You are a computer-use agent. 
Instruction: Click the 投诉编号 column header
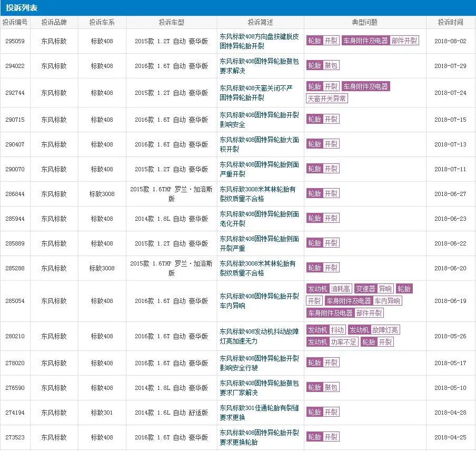click(15, 22)
